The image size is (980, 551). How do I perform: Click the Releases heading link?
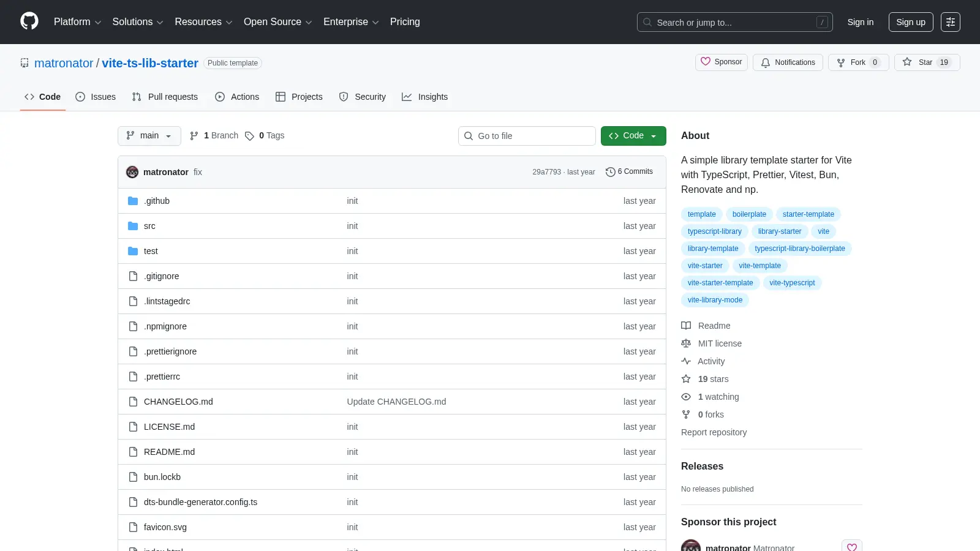702,466
